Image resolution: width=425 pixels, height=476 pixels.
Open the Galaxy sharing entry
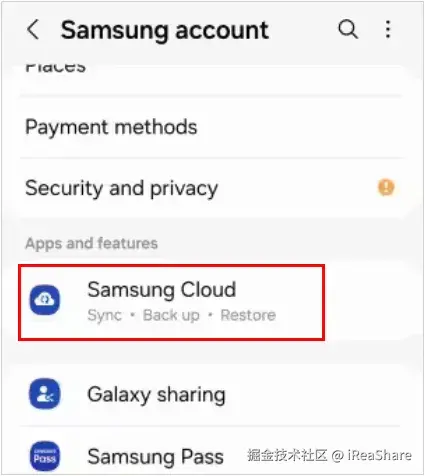(211, 394)
